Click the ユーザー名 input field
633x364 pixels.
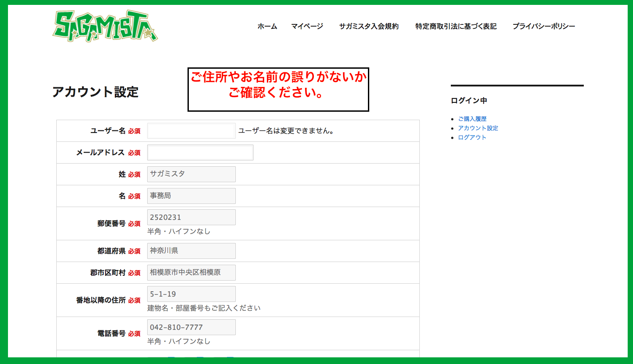(x=191, y=131)
